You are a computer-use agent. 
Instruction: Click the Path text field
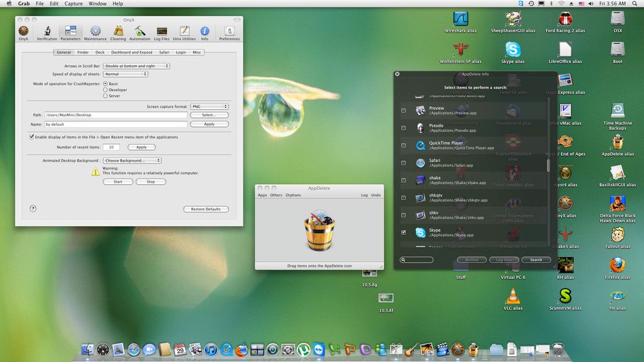click(x=116, y=115)
